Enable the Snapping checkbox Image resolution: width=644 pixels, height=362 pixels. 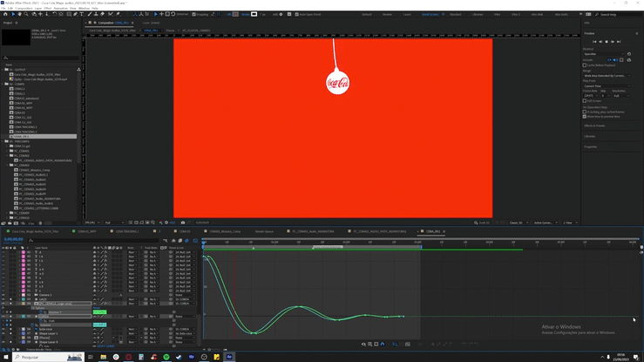pos(193,14)
